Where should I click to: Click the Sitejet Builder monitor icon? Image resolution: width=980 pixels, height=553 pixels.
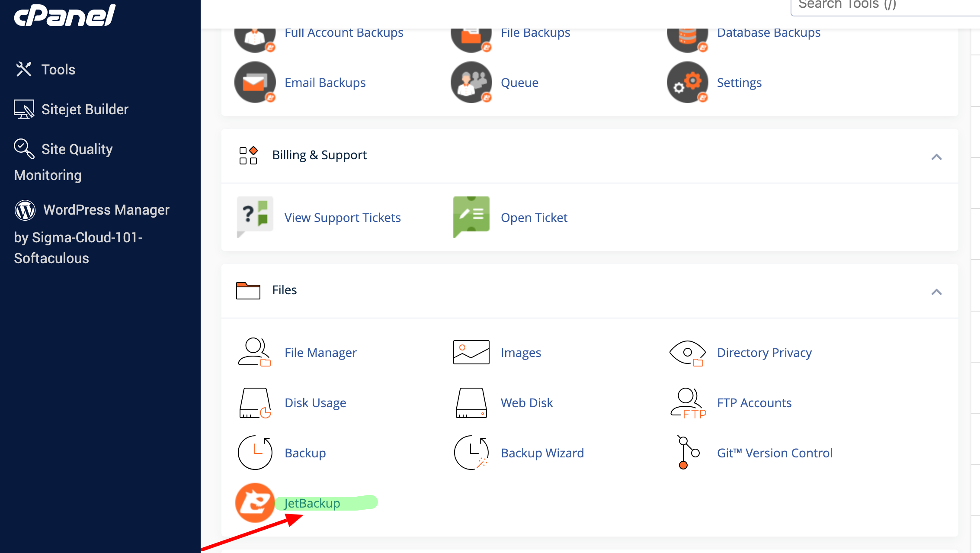[24, 109]
